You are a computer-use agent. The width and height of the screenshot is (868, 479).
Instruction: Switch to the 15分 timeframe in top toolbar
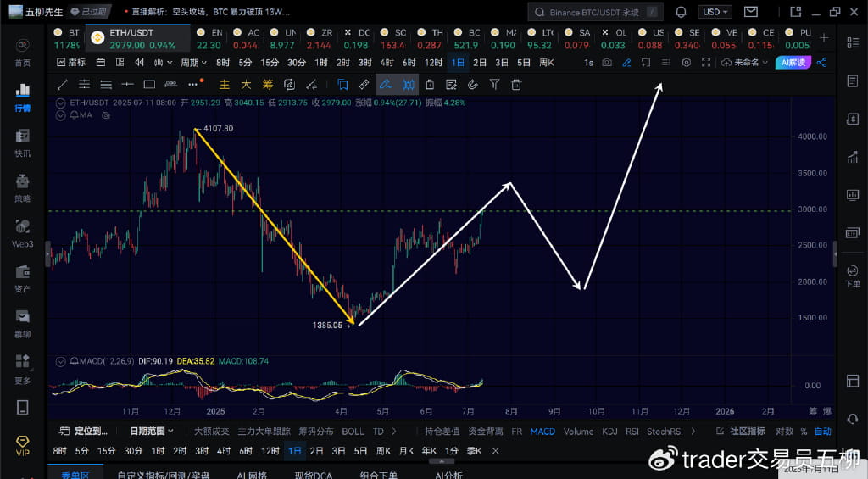tap(270, 63)
